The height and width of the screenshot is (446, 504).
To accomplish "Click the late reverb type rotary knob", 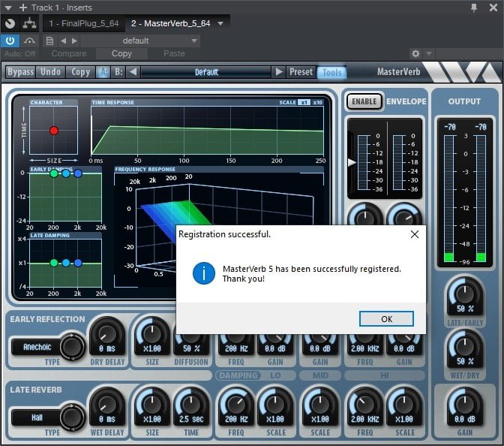I will pos(72,417).
